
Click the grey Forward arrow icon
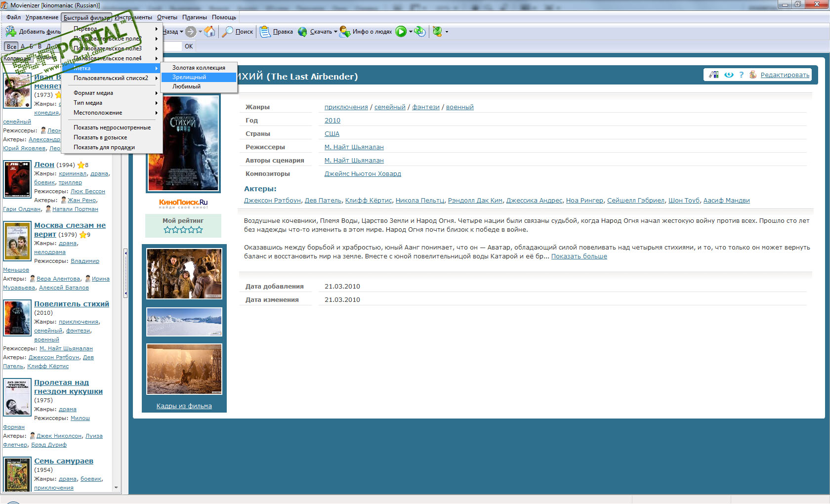pyautogui.click(x=191, y=32)
